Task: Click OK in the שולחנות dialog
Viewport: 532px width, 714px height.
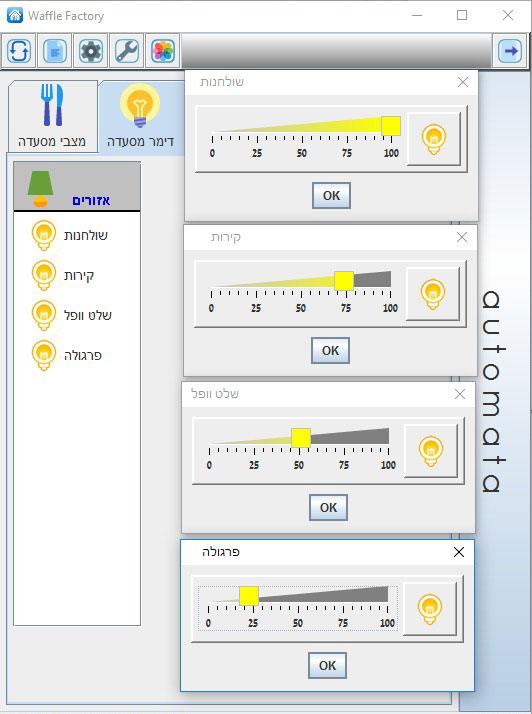Action: [x=331, y=195]
